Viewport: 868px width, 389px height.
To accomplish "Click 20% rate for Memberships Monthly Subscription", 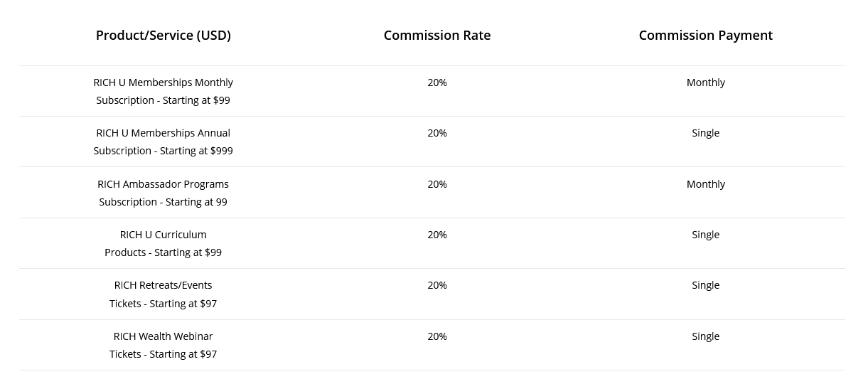I will pyautogui.click(x=437, y=82).
